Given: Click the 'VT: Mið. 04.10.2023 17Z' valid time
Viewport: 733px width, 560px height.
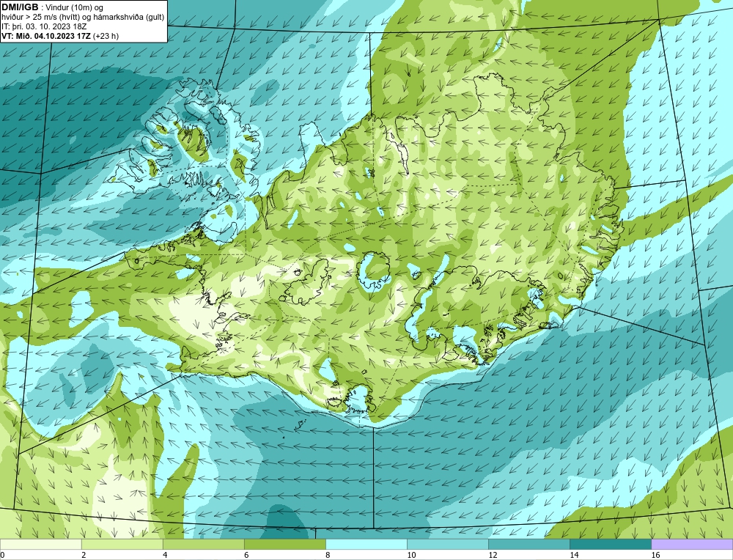Looking at the screenshot, I should click(x=46, y=36).
